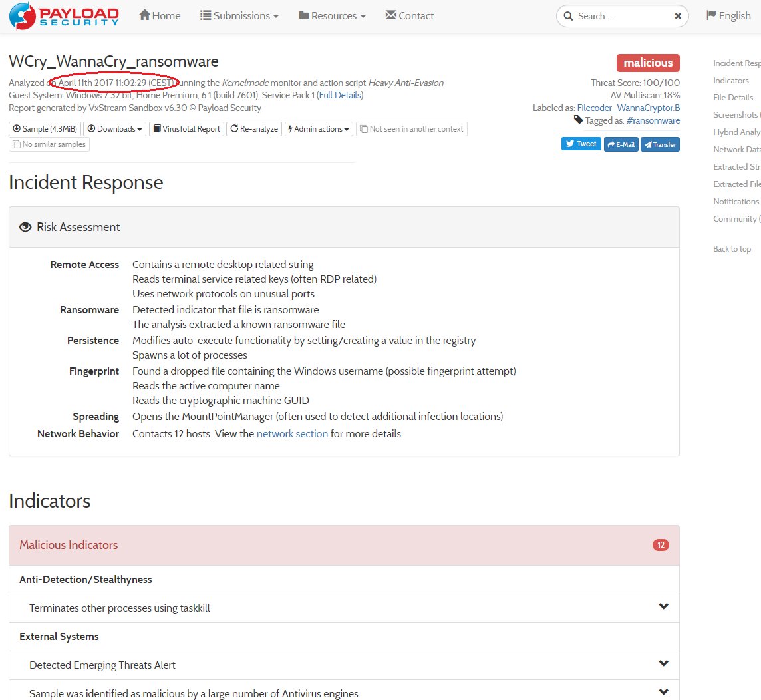Click Anti-Detection/Stealthyness category heading
Viewport: 761px width, 700px height.
85,579
